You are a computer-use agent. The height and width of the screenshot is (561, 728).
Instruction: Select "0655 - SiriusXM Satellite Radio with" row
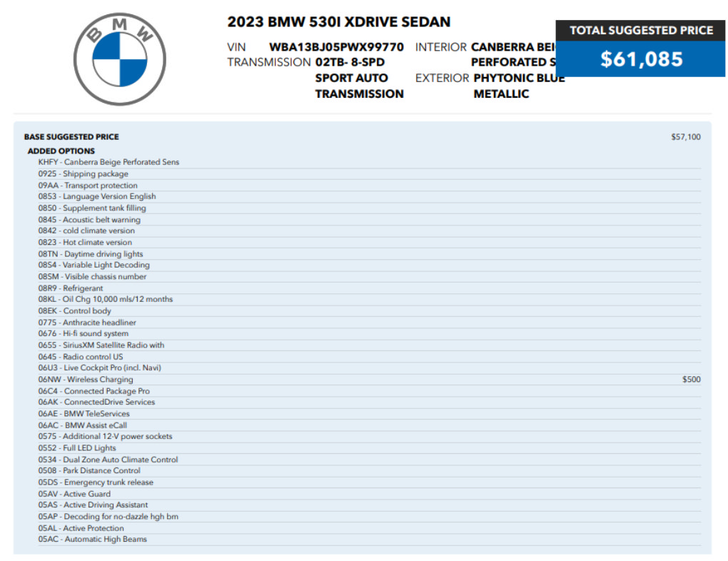point(370,345)
